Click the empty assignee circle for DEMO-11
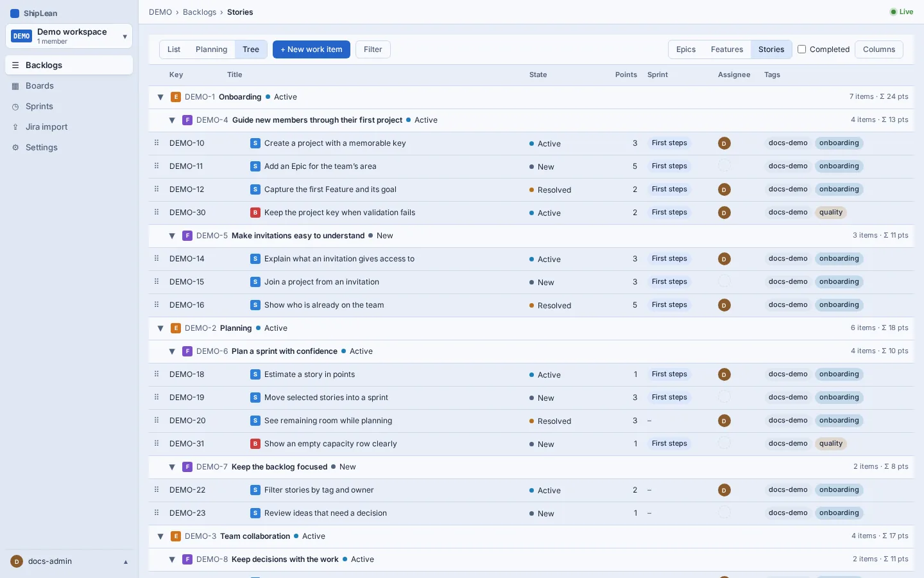The height and width of the screenshot is (578, 924). pyautogui.click(x=724, y=166)
